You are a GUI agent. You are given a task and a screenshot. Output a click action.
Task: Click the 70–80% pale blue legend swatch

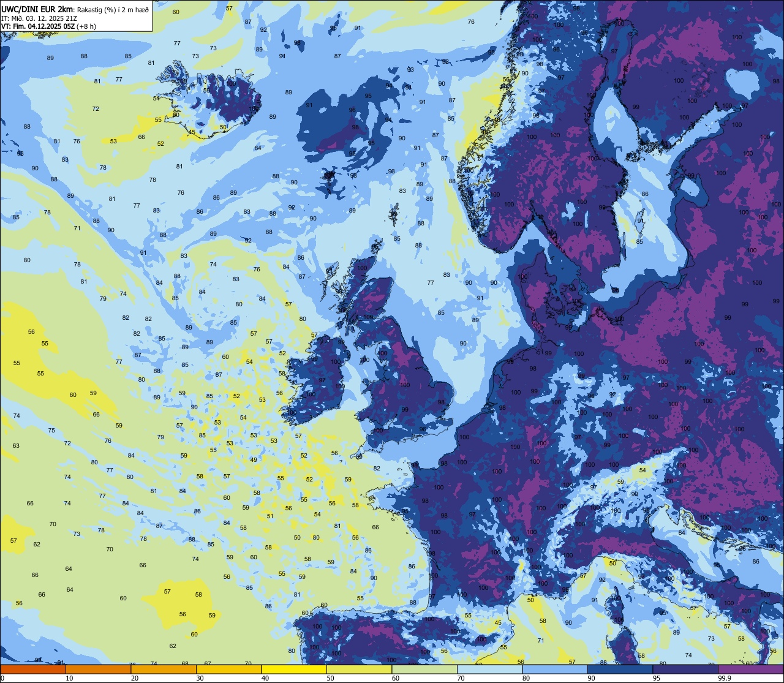point(489,669)
